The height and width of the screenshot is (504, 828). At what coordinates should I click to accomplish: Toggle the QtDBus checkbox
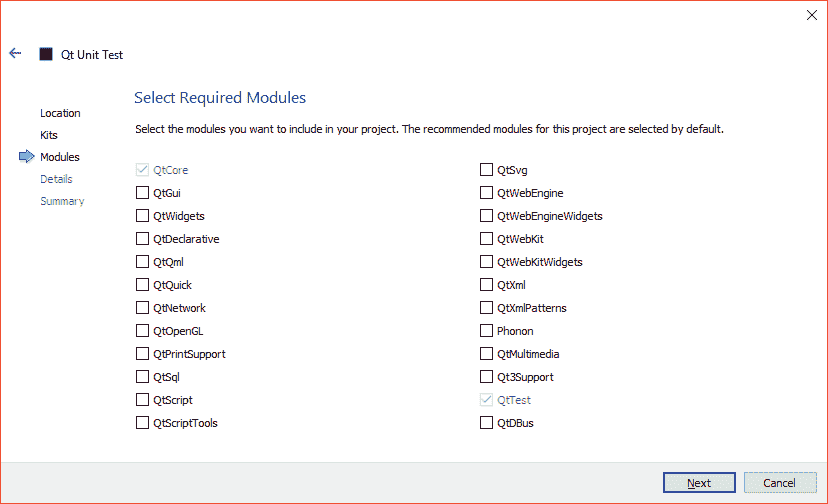pyautogui.click(x=487, y=423)
